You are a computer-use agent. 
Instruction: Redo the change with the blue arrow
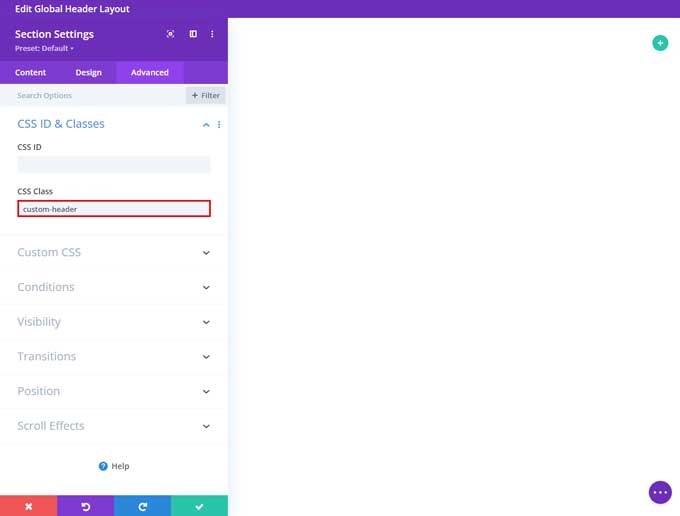pos(142,506)
